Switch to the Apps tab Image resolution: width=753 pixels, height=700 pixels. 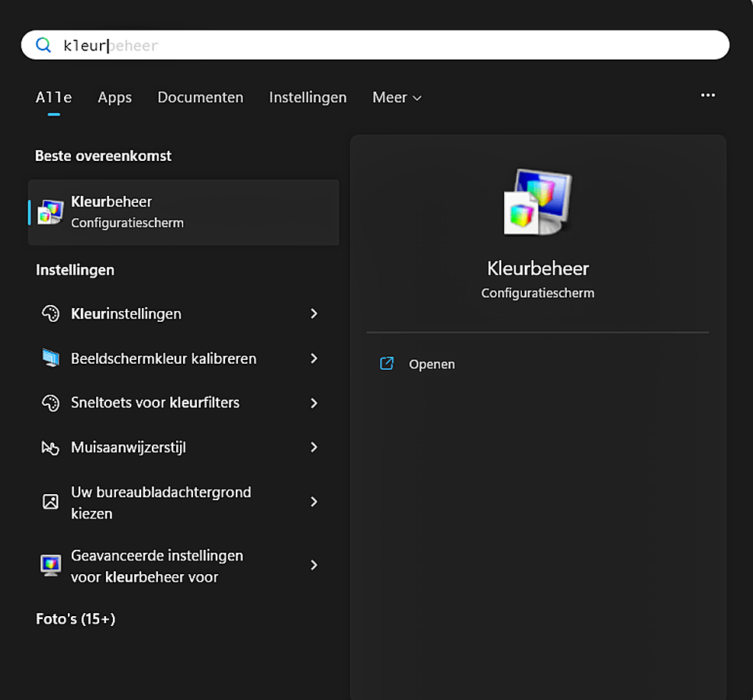point(114,98)
